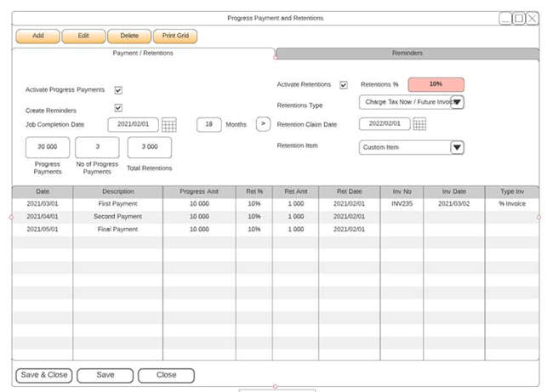Screen dimensions: 553x392
Task: Select the Payment / Retentions tab
Action: (143, 54)
